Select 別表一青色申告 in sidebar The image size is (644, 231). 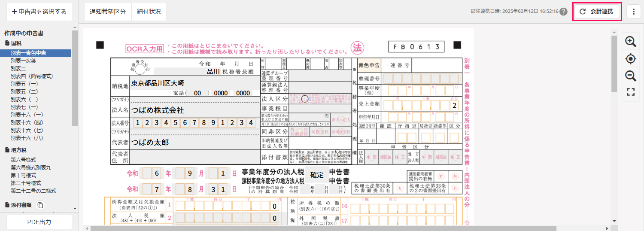pyautogui.click(x=36, y=53)
